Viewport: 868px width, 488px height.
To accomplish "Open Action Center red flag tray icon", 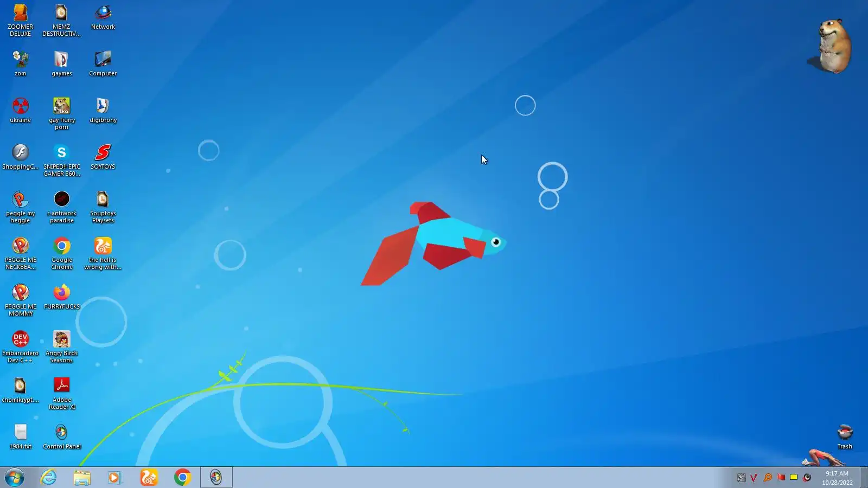I will [781, 478].
